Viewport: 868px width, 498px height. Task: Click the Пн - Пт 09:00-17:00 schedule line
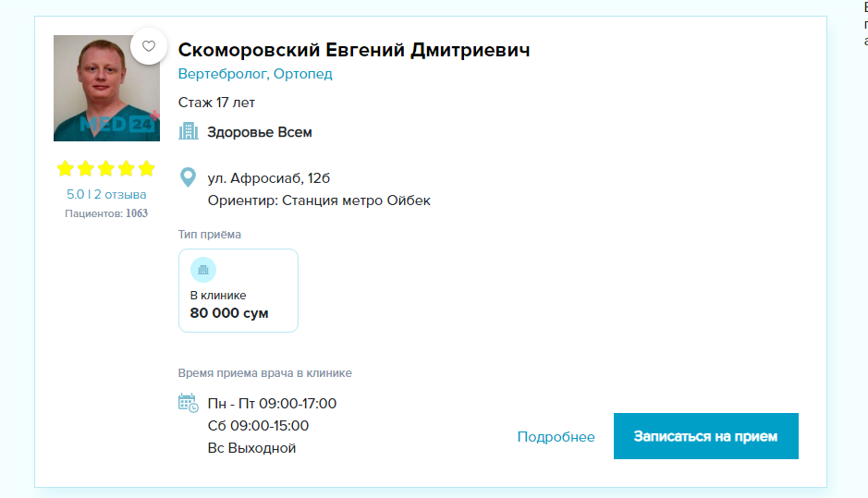272,404
